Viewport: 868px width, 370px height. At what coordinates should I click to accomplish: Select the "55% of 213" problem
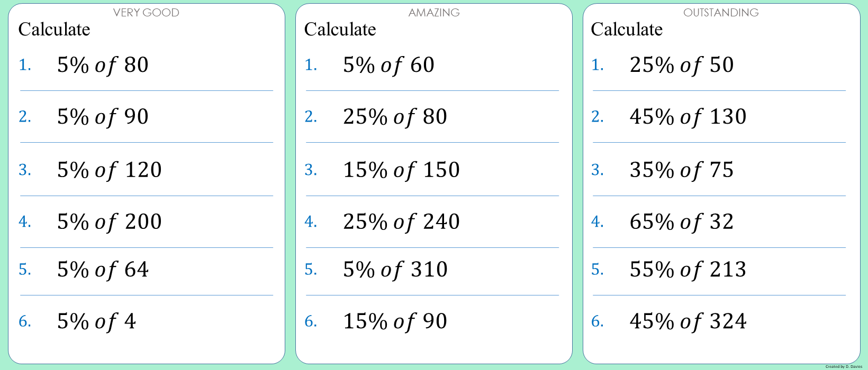(x=688, y=270)
